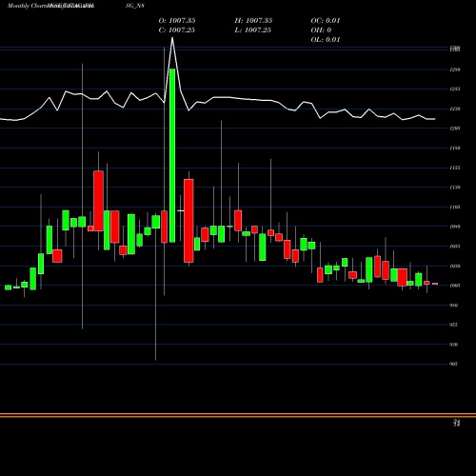476x476 pixels.
Task: Click the SG_NS symbol label
Action: click(x=135, y=6)
